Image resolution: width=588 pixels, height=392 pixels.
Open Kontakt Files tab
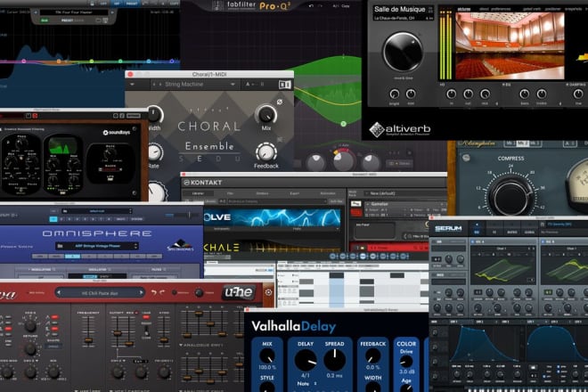pos(230,193)
